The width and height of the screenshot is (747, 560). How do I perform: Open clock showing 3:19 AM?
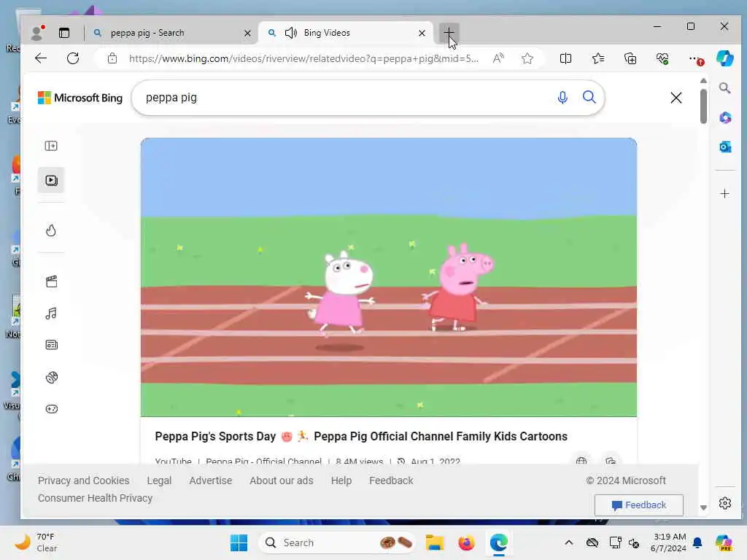tap(669, 542)
